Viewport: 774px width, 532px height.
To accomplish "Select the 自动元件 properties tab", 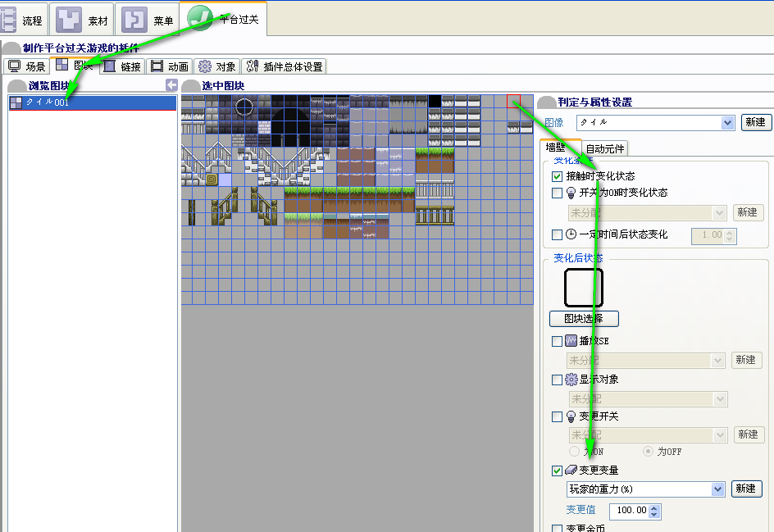I will pyautogui.click(x=605, y=148).
